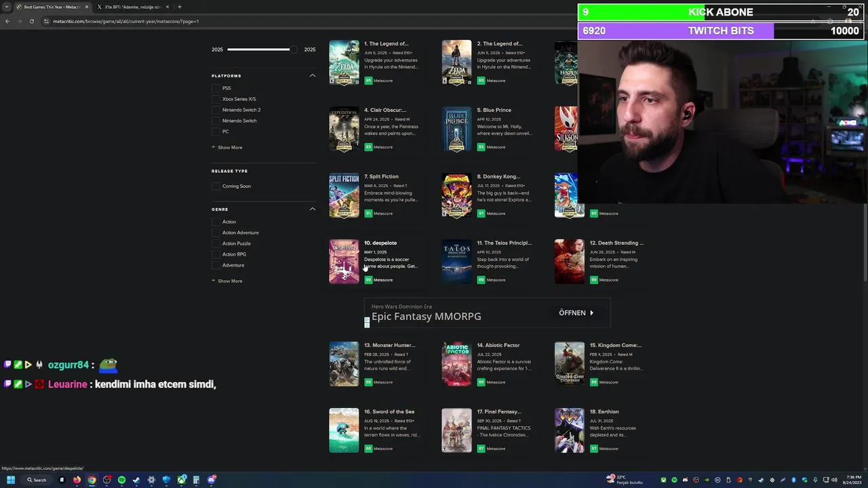
Task: Open Discord from the taskbar
Action: coord(212,480)
